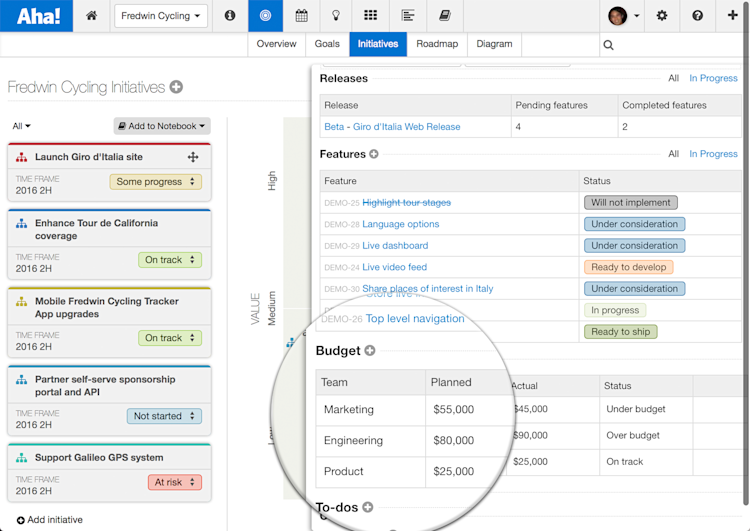Click Product planned amount $25,000

pyautogui.click(x=453, y=472)
